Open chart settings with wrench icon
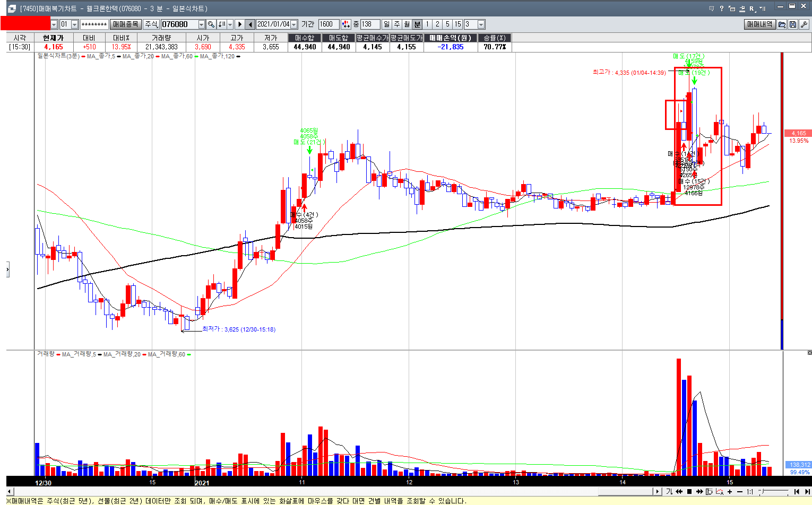Screen dimensions: 812x505 tap(804, 24)
